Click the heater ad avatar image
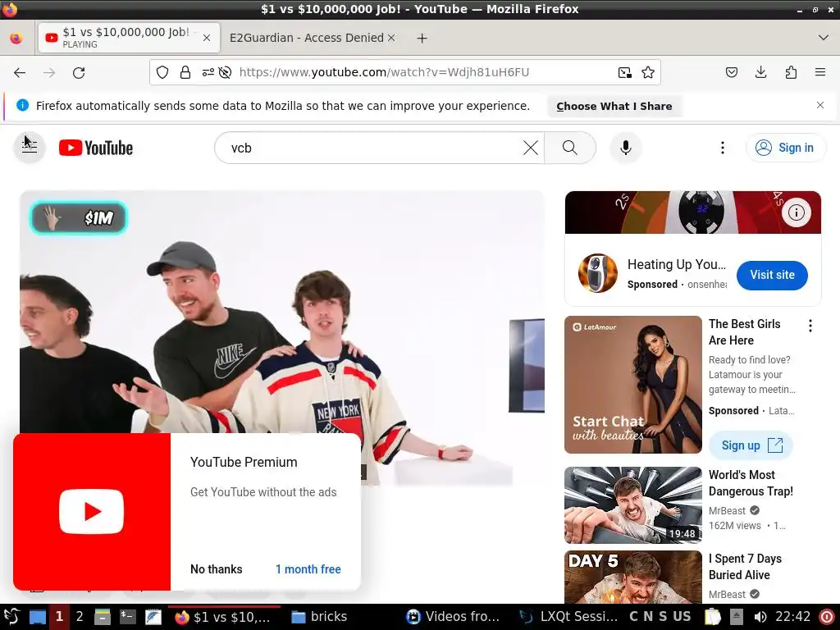840x630 pixels. [598, 273]
